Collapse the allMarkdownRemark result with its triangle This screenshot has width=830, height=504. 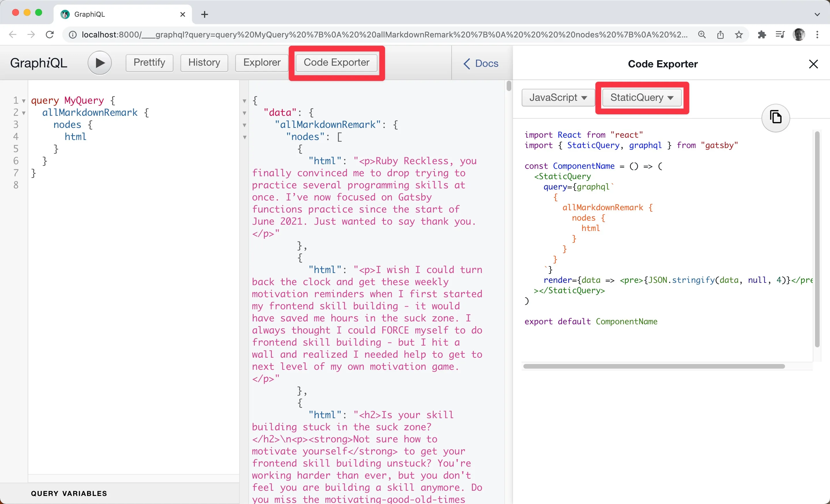(244, 125)
